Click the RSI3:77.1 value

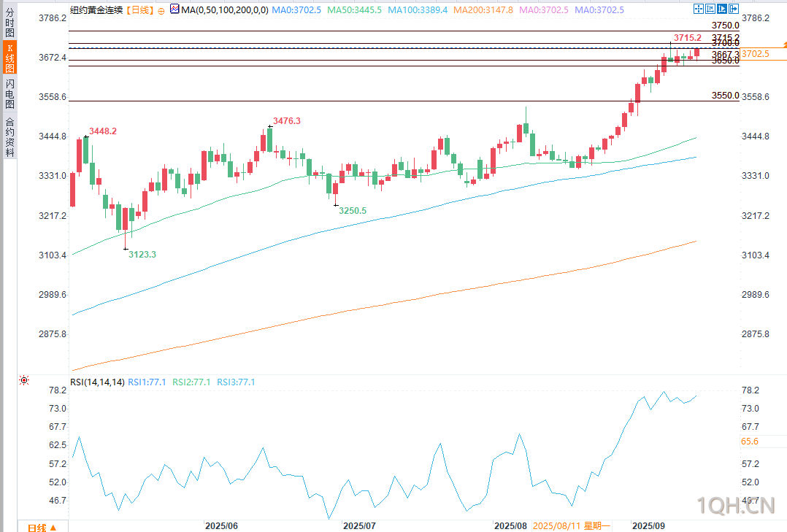point(236,382)
